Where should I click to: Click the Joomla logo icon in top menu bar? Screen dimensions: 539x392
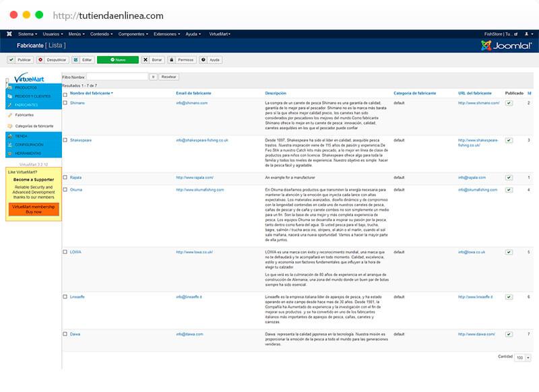click(9, 34)
